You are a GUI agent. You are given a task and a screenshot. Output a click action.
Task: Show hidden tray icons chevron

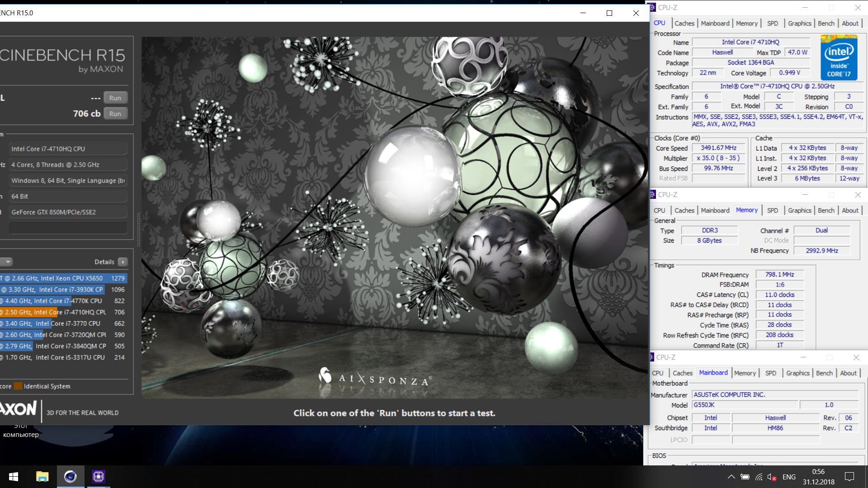click(731, 477)
